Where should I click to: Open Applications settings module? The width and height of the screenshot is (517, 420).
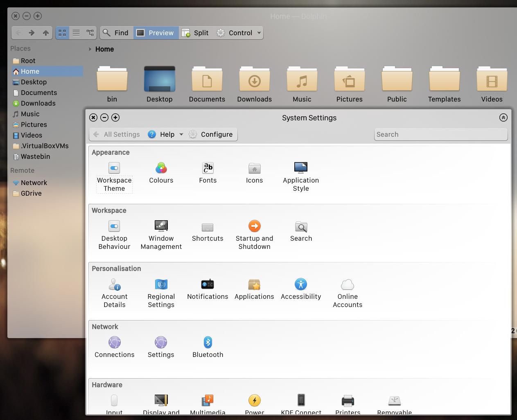click(x=254, y=289)
